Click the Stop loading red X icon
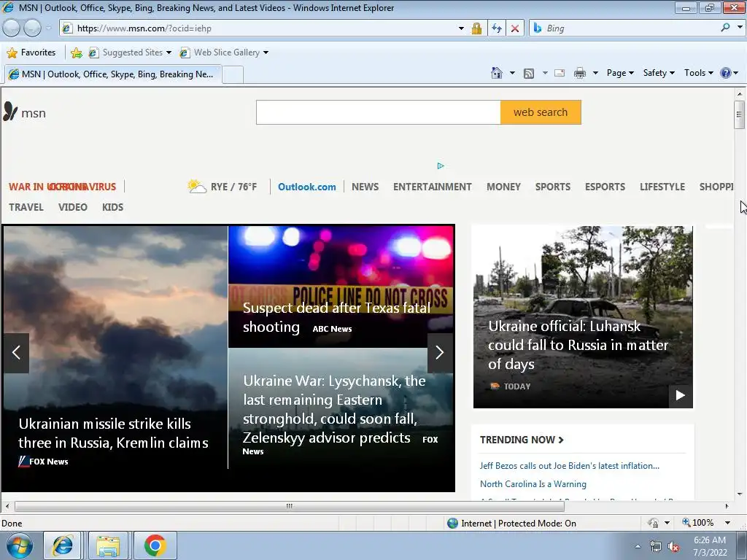 pos(515,28)
